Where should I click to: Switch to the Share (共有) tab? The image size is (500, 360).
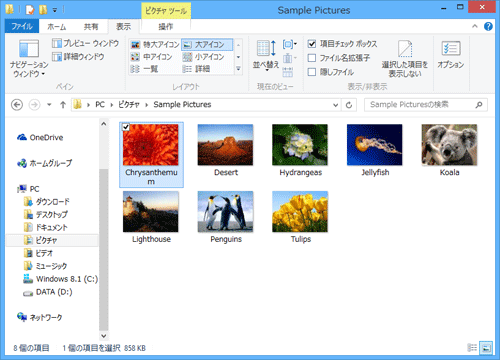click(91, 27)
